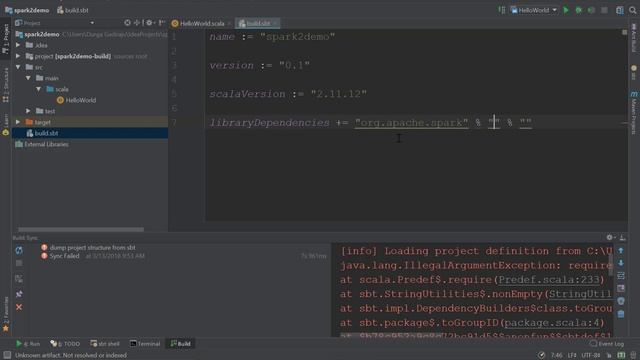640x360 pixels.
Task: Toggle scroll to end icon in build console
Action: (621, 289)
